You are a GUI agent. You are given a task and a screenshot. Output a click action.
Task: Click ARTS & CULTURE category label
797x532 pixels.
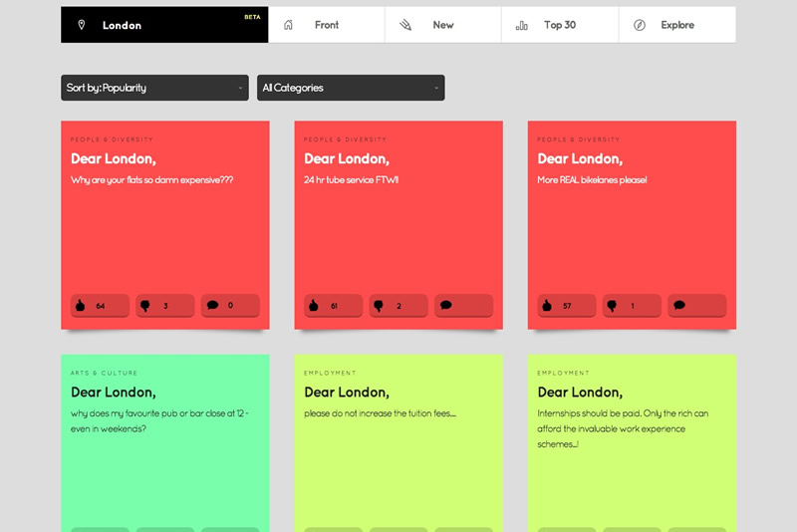point(105,373)
